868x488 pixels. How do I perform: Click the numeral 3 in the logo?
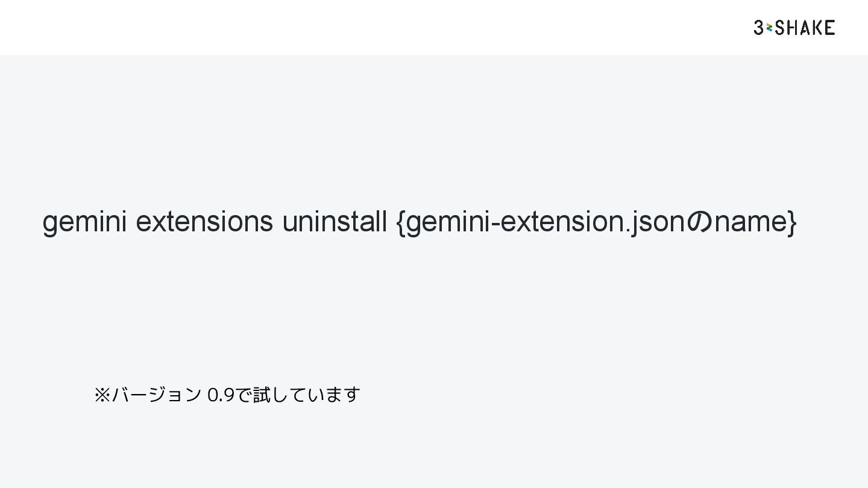pyautogui.click(x=758, y=27)
